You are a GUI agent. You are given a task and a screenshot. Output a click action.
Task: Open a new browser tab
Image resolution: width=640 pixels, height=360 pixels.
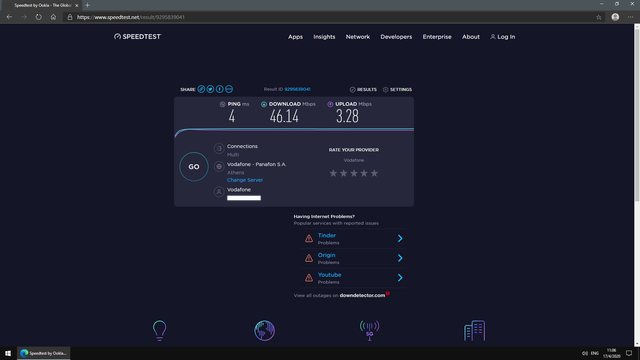click(x=87, y=5)
